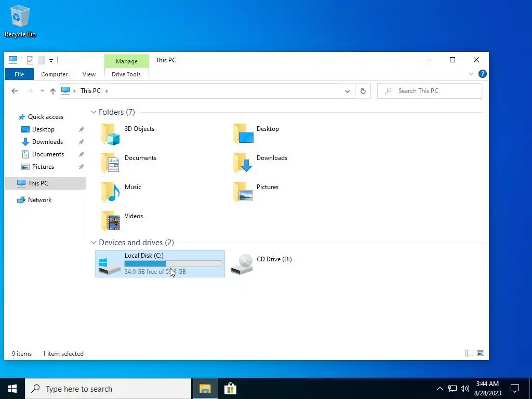Open Desktop in the navigation pane
This screenshot has height=399, width=532.
tap(43, 129)
